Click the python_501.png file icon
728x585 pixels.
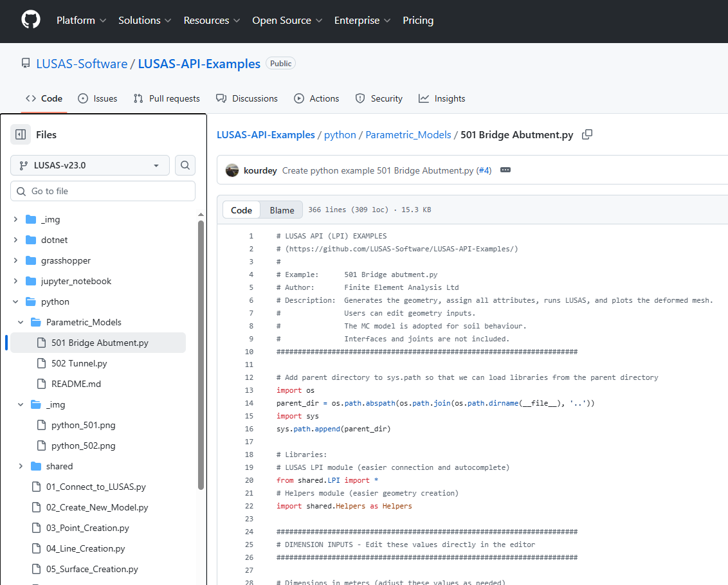tap(41, 425)
